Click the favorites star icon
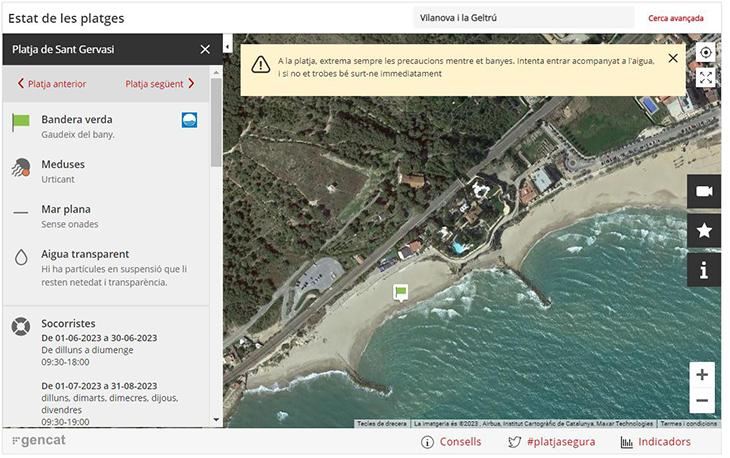This screenshot has height=458, width=730. (703, 231)
